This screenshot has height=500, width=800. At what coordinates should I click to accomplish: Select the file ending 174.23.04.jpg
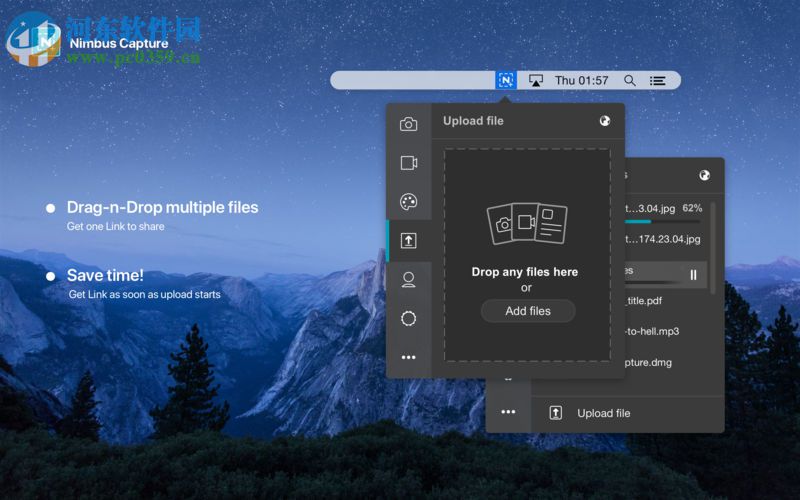pyautogui.click(x=663, y=239)
